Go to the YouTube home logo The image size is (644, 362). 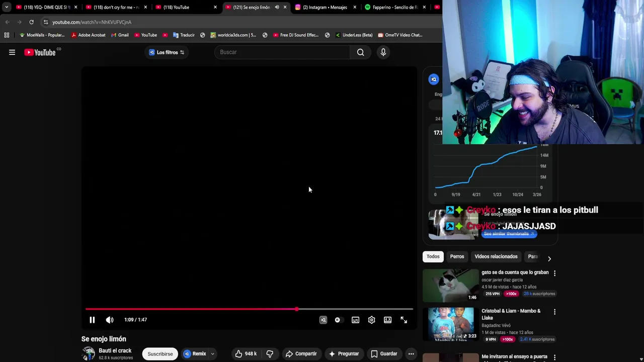coord(40,52)
